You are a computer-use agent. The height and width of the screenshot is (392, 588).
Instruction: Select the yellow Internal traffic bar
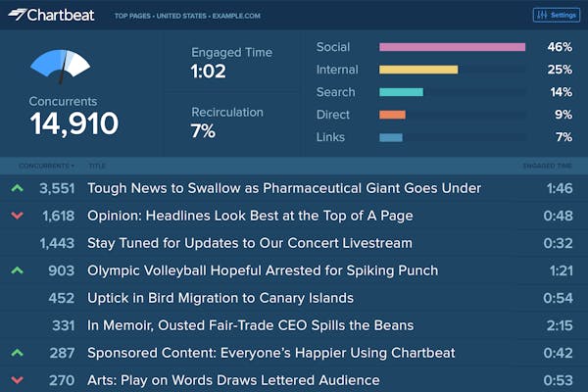[418, 70]
